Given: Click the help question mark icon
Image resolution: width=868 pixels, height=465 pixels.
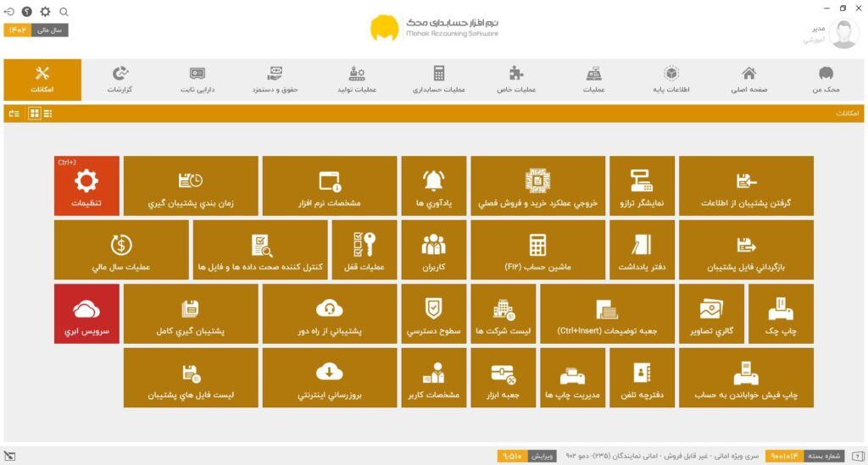Looking at the screenshot, I should [27, 12].
